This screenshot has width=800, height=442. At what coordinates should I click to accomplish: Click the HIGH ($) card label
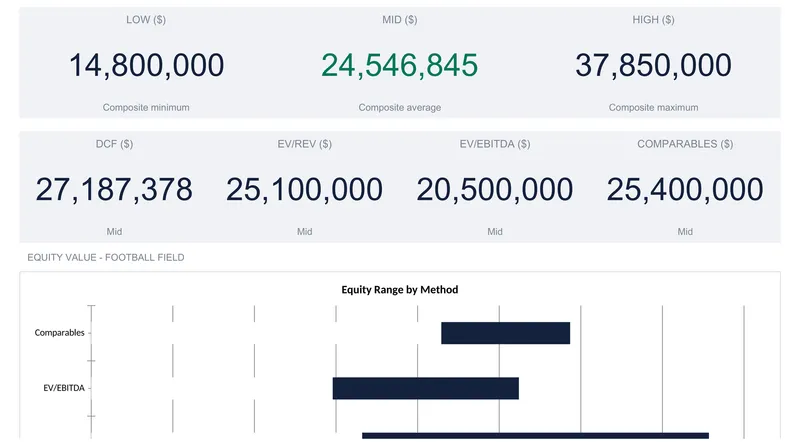pyautogui.click(x=654, y=20)
